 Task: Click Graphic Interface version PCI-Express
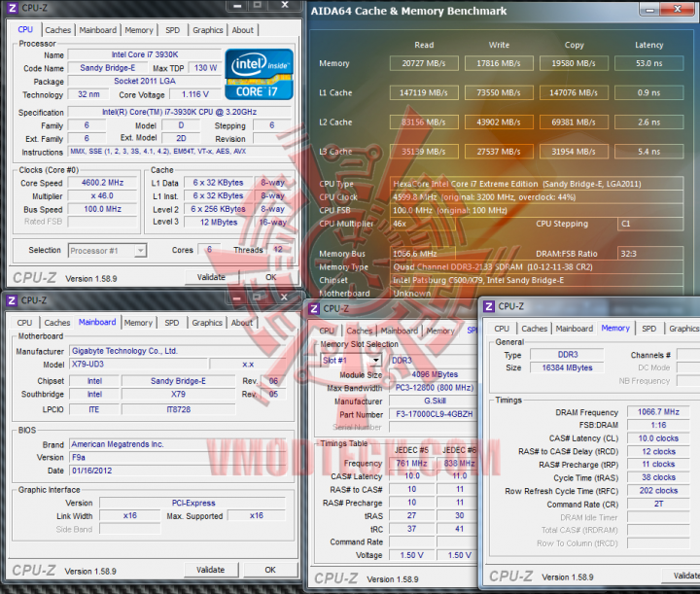192,503
